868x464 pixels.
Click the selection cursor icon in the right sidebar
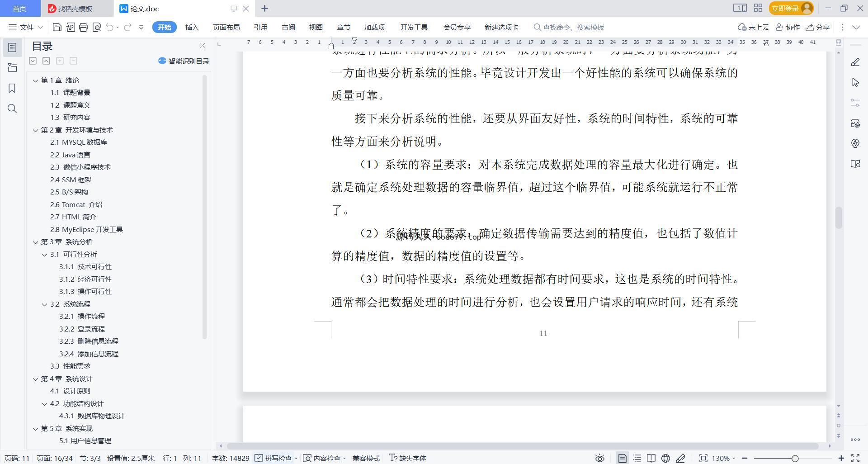855,82
